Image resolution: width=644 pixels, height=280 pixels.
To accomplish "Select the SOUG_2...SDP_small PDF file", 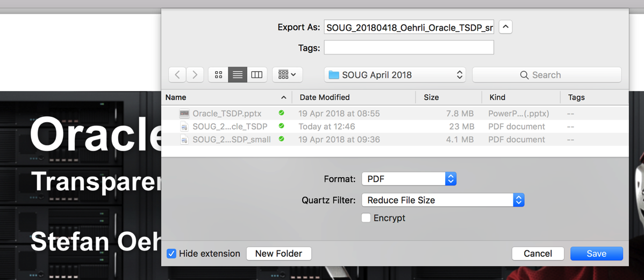I will (395, 139).
